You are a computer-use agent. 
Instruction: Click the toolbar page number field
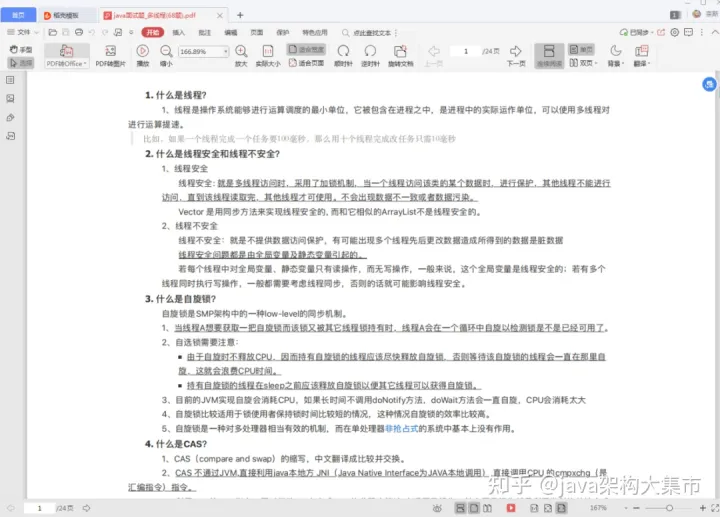click(x=465, y=51)
